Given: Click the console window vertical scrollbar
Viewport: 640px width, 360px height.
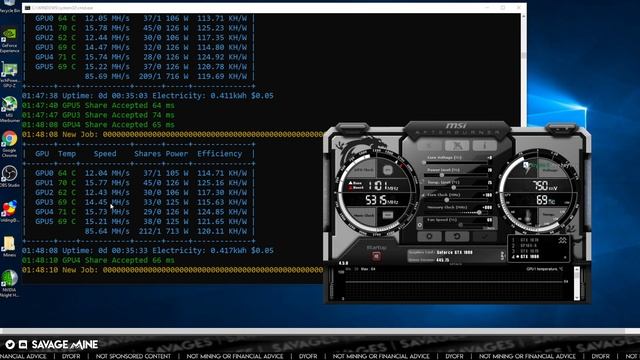Looking at the screenshot, I should point(523,69).
